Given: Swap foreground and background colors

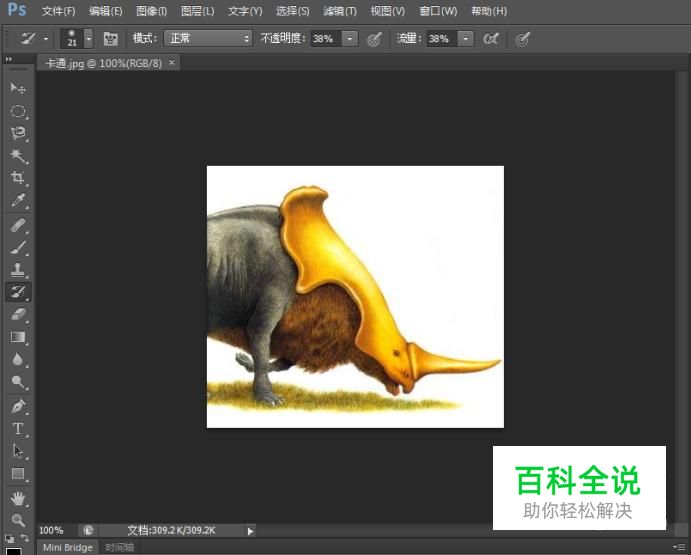Looking at the screenshot, I should coord(25,538).
